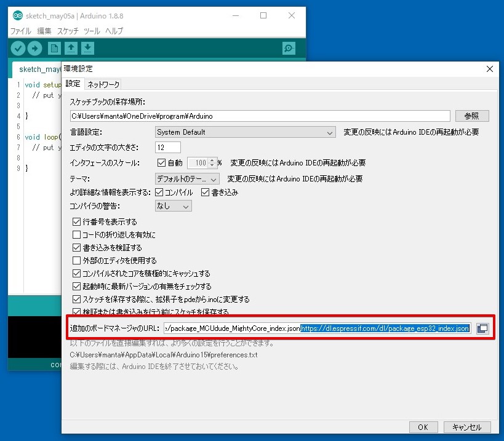
Task: Decrease interface scale with the spinner down arrow
Action: coord(212,165)
